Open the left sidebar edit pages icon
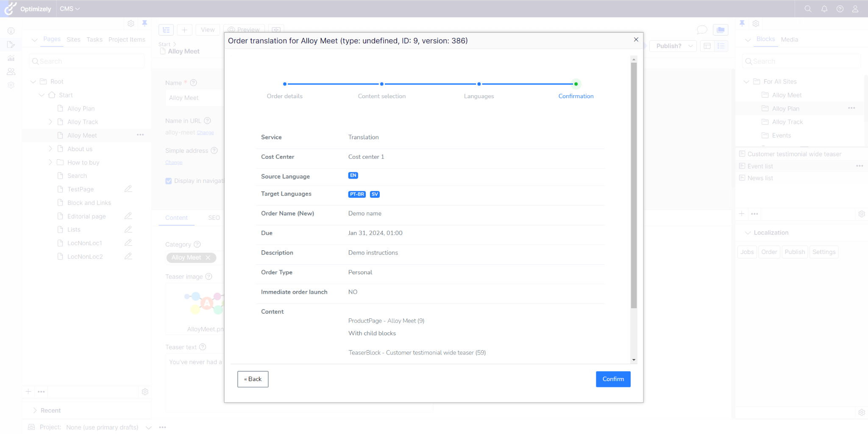Image resolution: width=868 pixels, height=434 pixels. pos(11,44)
